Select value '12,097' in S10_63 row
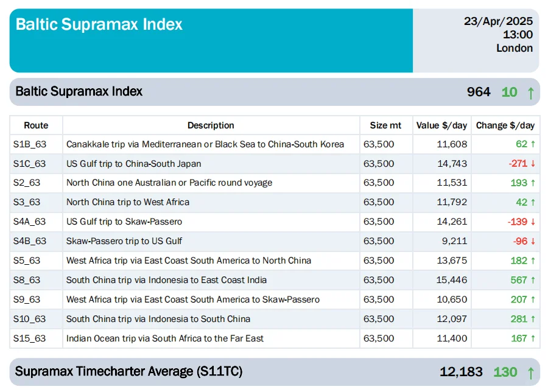 point(452,319)
